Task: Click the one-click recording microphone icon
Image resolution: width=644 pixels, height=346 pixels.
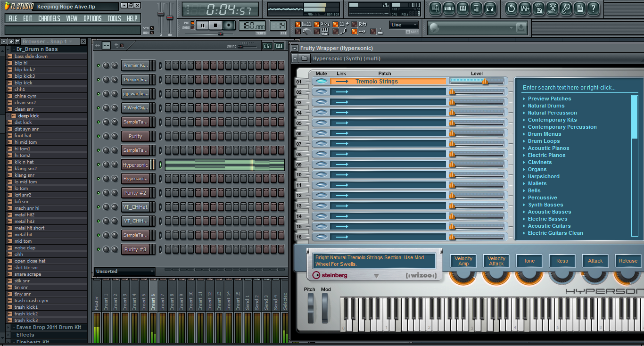Action: pyautogui.click(x=566, y=8)
